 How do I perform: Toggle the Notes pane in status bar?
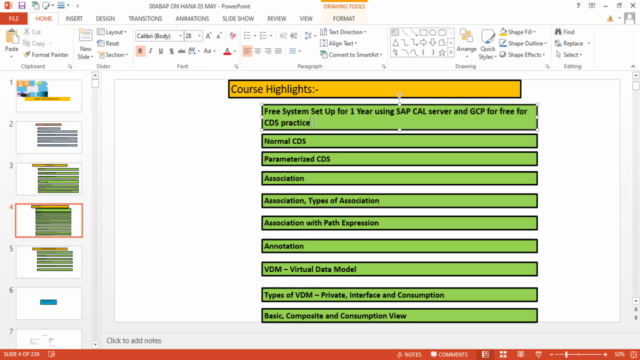tap(409, 354)
